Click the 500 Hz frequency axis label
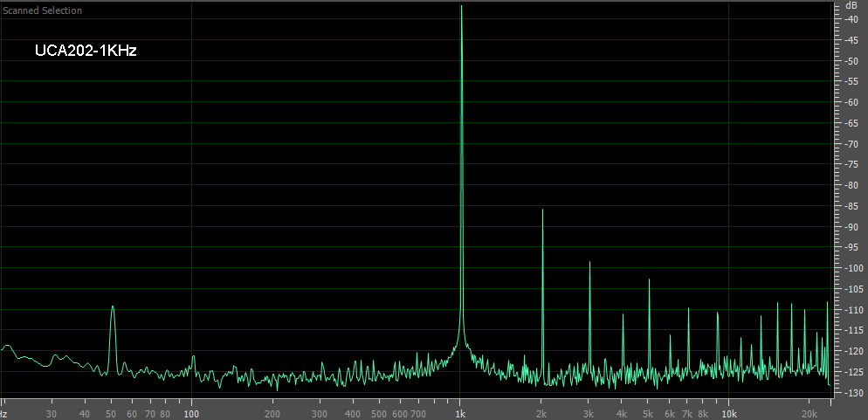 pos(379,414)
